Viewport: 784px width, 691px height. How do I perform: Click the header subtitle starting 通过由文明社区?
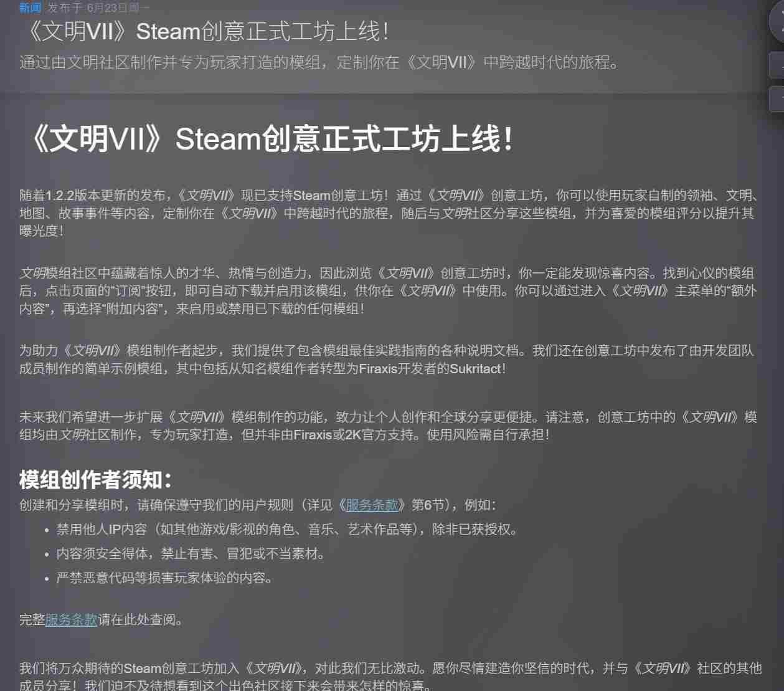(x=320, y=62)
